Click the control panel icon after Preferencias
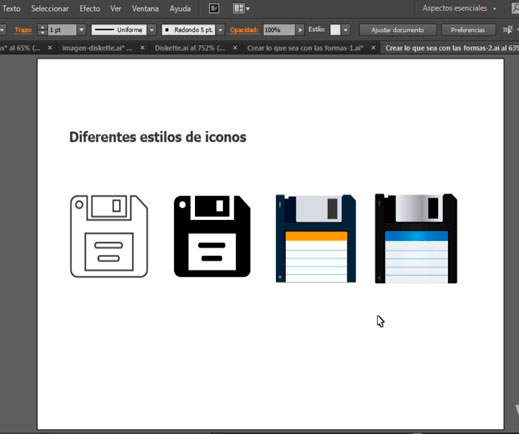The height and width of the screenshot is (434, 519). click(x=508, y=30)
